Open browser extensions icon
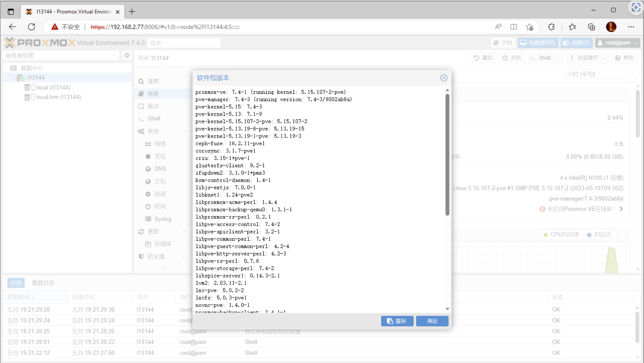This screenshot has width=644, height=363. coord(551,27)
